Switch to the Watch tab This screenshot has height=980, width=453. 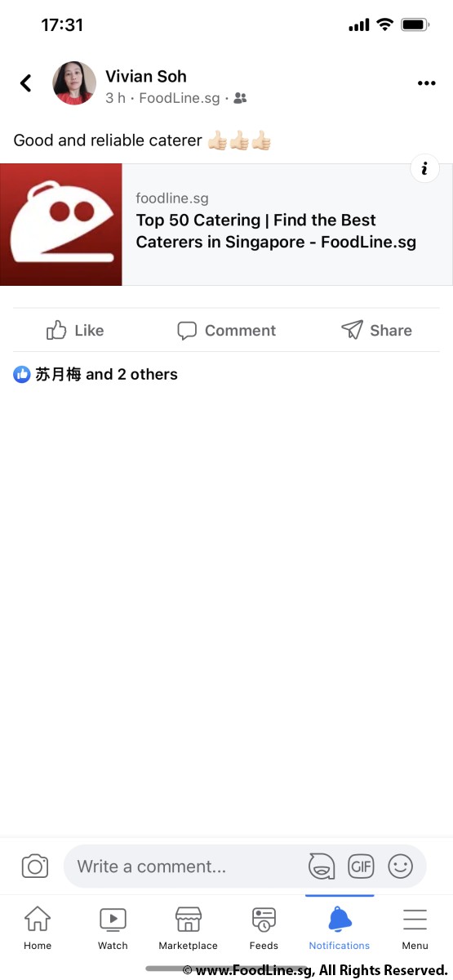click(x=113, y=929)
